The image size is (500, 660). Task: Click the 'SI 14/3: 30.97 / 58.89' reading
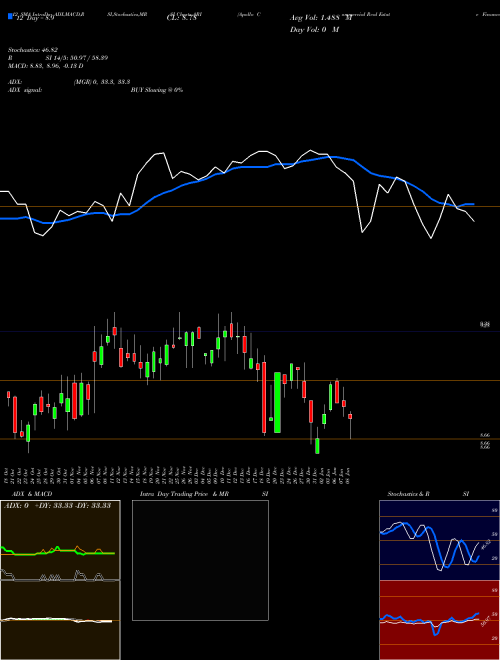[77, 58]
